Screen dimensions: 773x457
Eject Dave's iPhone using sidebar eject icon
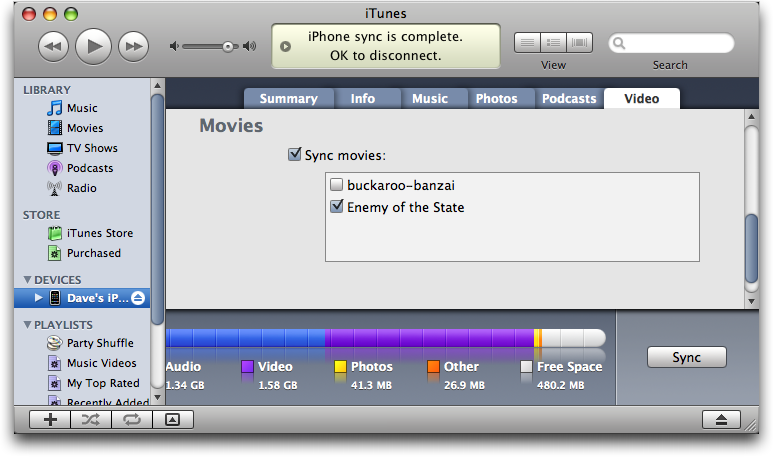[139, 298]
